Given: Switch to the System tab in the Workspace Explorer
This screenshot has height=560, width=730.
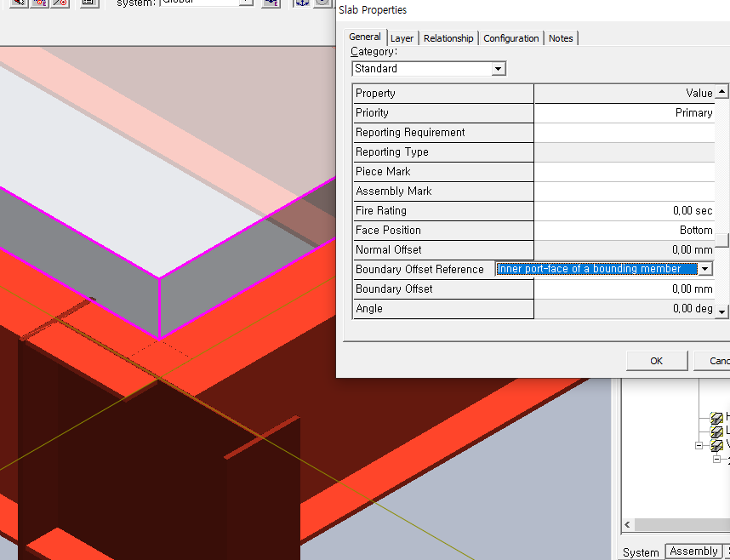Looking at the screenshot, I should [x=641, y=552].
